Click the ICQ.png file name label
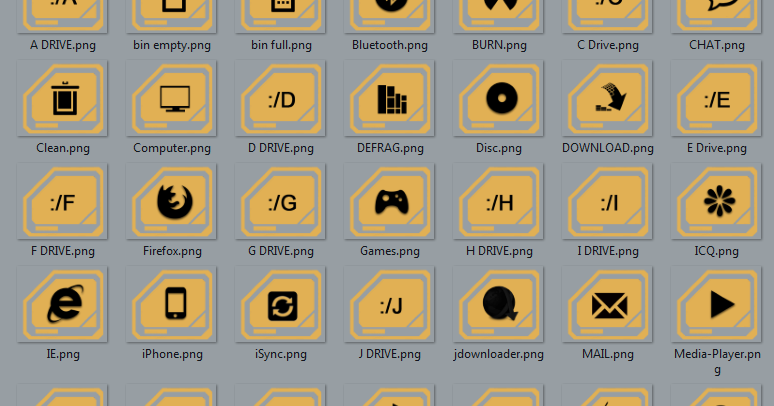Screen dimensions: 774x406 (x=717, y=251)
